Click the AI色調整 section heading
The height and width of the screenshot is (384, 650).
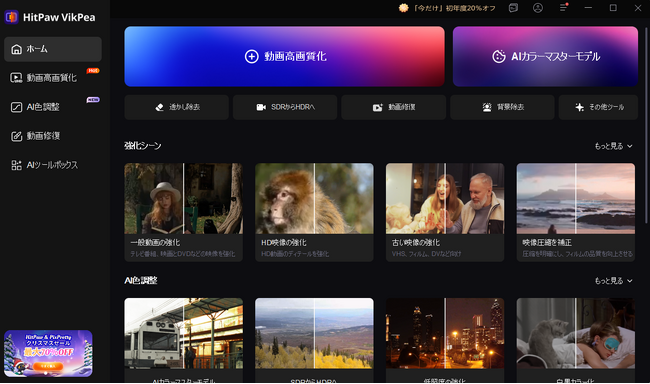click(x=141, y=280)
